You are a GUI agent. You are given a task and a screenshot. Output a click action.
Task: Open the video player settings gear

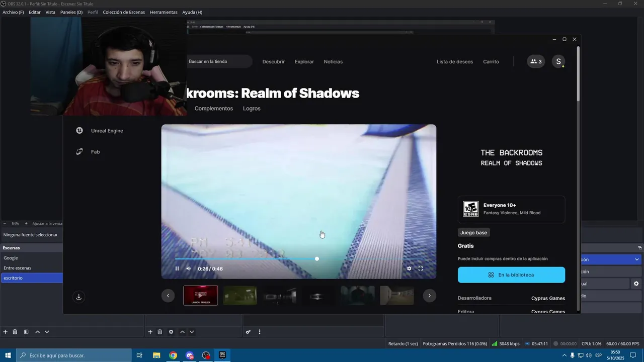point(409,268)
